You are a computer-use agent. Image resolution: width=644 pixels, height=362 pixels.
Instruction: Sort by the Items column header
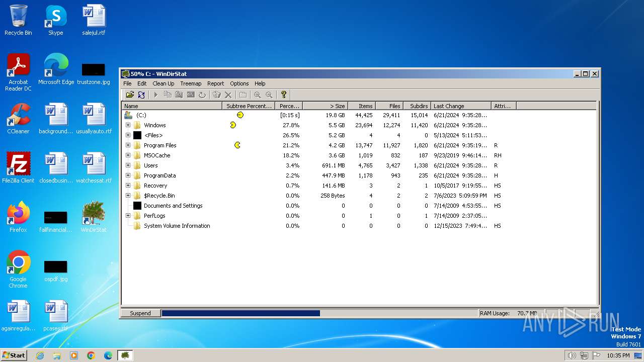pyautogui.click(x=361, y=106)
